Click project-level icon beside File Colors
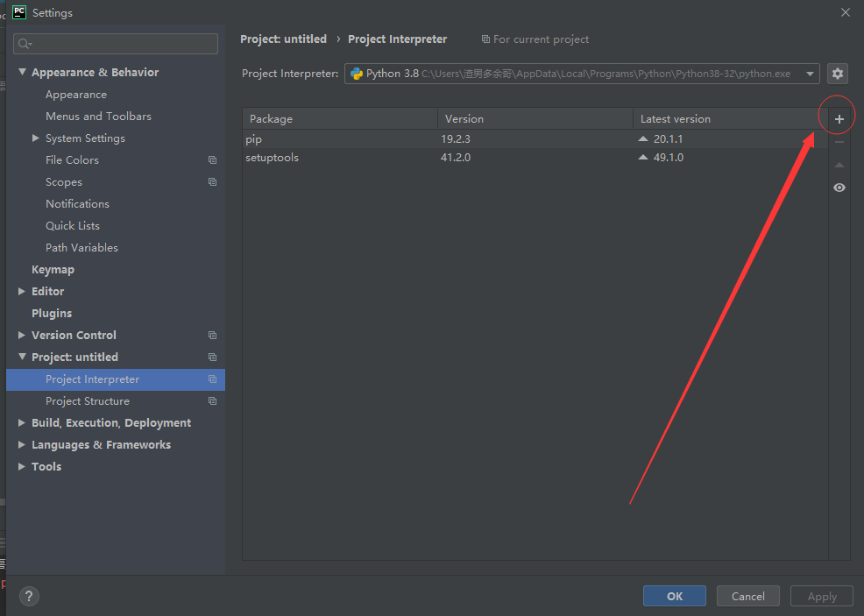This screenshot has height=616, width=864. (212, 160)
